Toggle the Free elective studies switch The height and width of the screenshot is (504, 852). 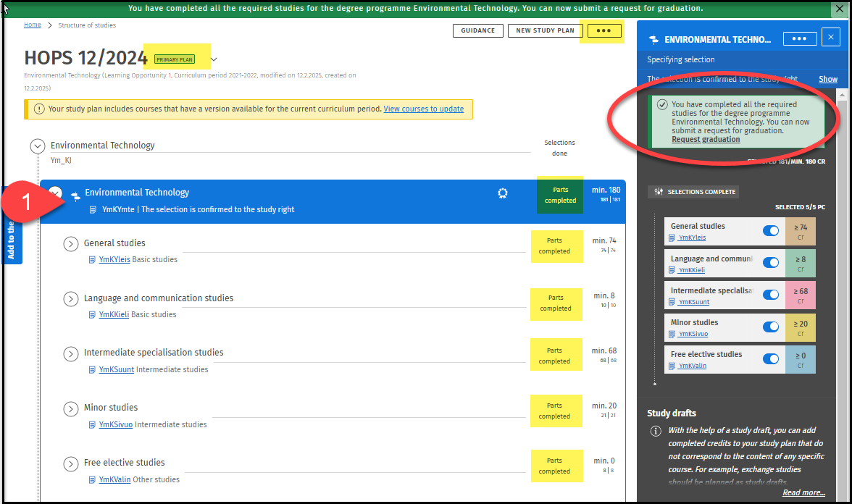pos(771,358)
